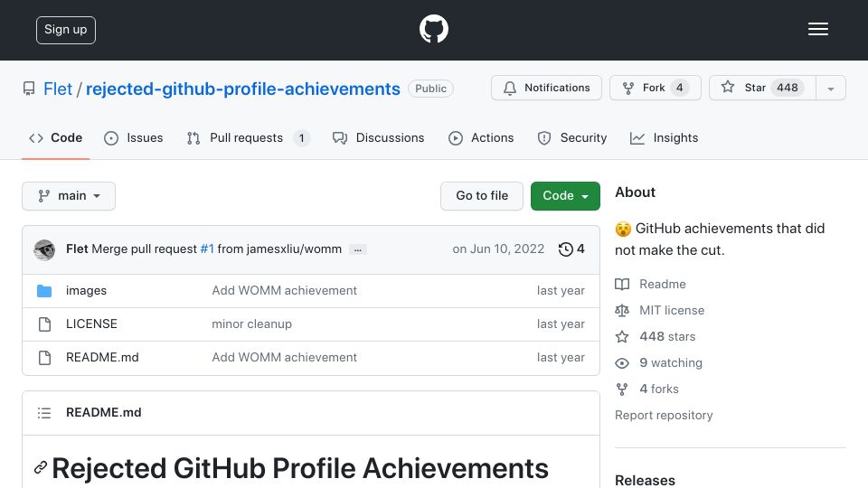Open the hamburger navigation menu
Screen dimensions: 868x488
point(817,29)
